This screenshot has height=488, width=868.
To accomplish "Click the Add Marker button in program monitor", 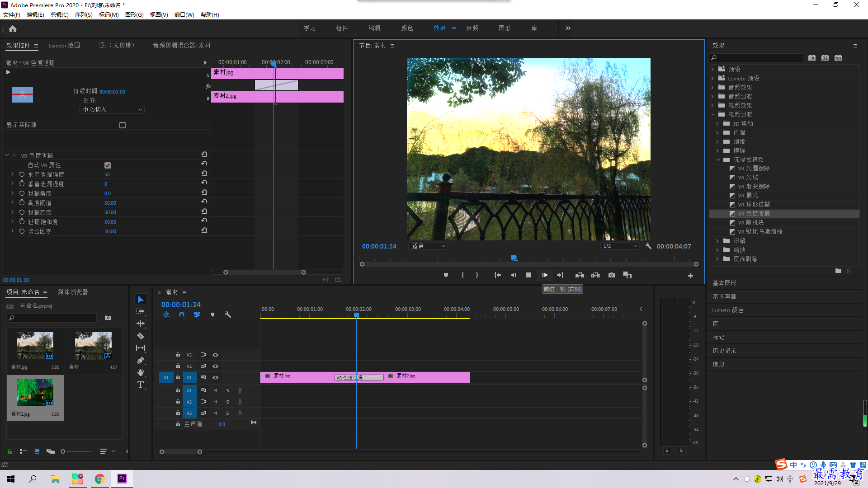I will tap(446, 275).
